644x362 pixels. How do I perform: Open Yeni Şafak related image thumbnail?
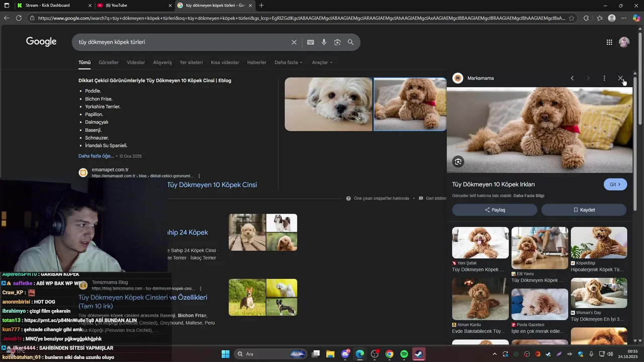480,243
